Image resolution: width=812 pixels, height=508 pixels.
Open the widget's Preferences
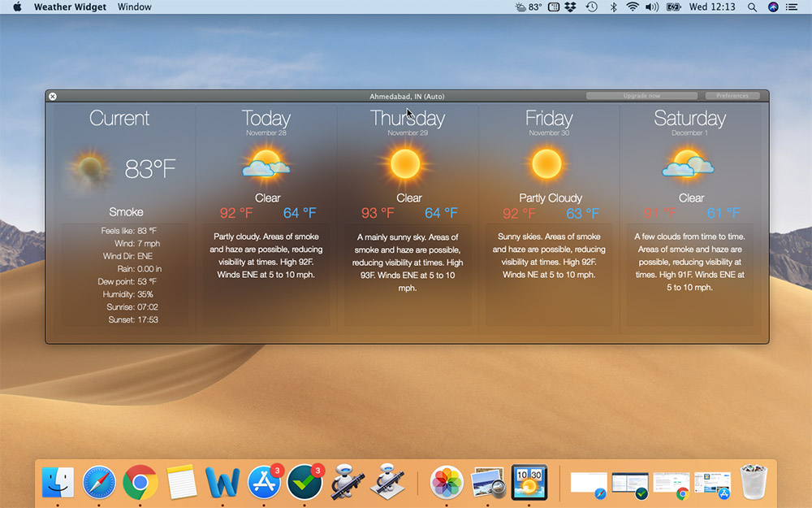(732, 95)
